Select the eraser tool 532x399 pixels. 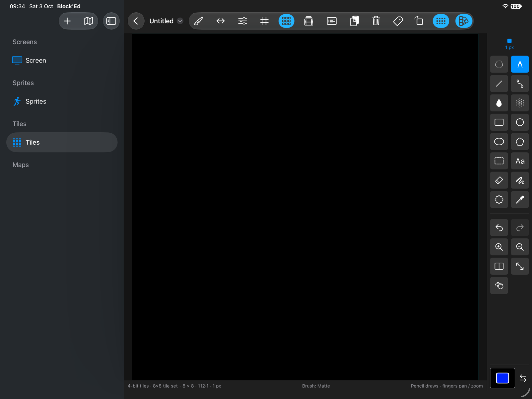[499, 181]
